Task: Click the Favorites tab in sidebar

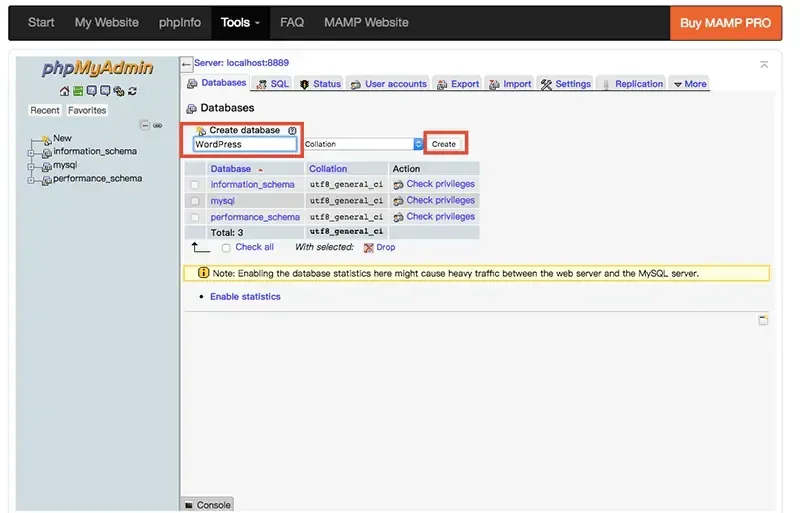Action: click(87, 110)
